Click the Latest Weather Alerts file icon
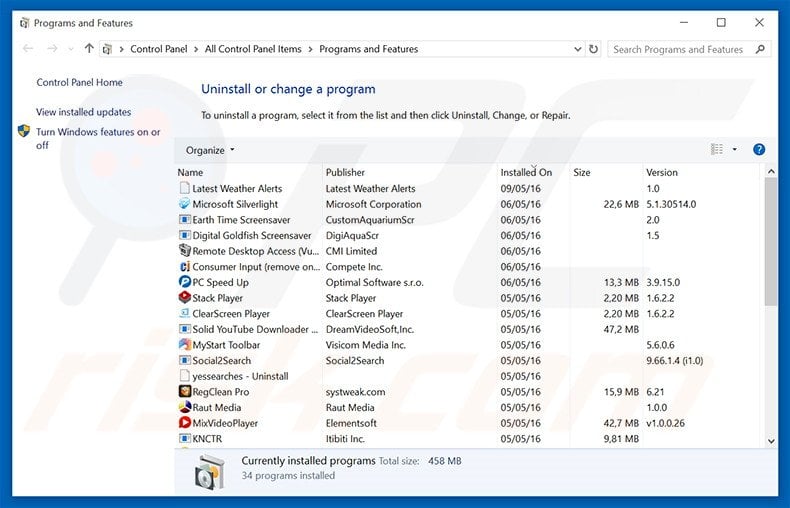This screenshot has width=790, height=508. pos(184,188)
